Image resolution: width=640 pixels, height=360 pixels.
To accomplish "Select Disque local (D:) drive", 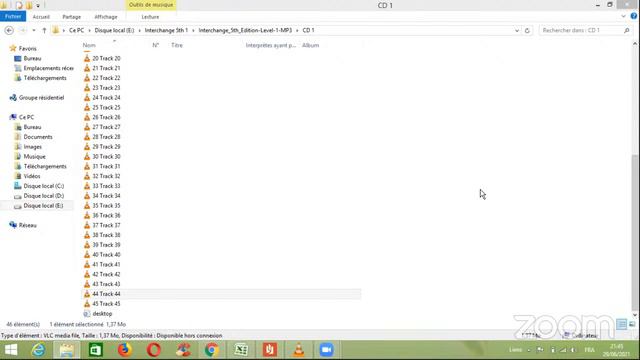I will click(43, 196).
